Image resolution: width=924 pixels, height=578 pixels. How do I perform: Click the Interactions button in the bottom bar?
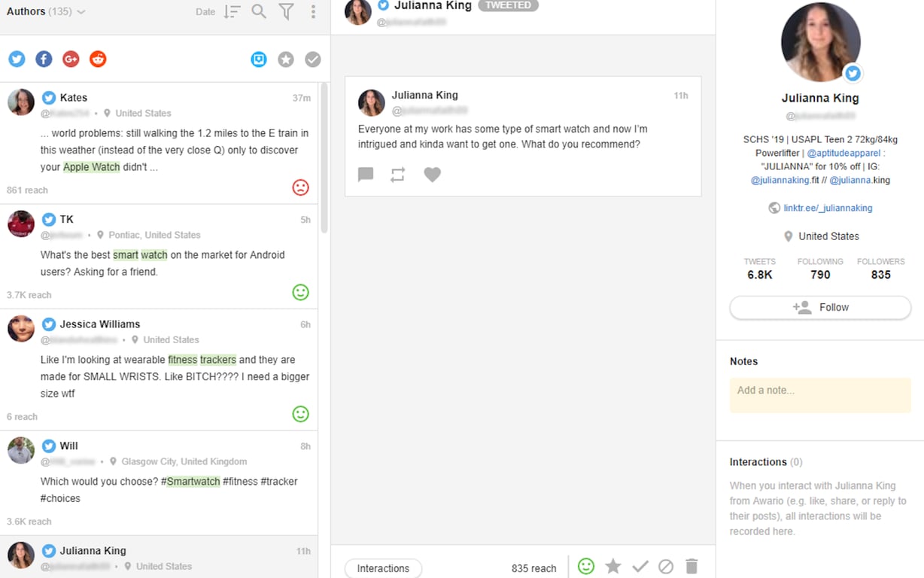[383, 568]
